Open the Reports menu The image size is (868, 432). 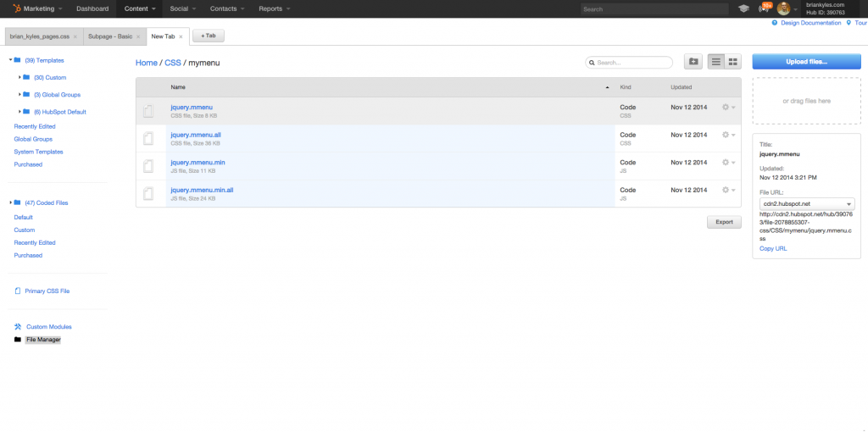point(274,8)
